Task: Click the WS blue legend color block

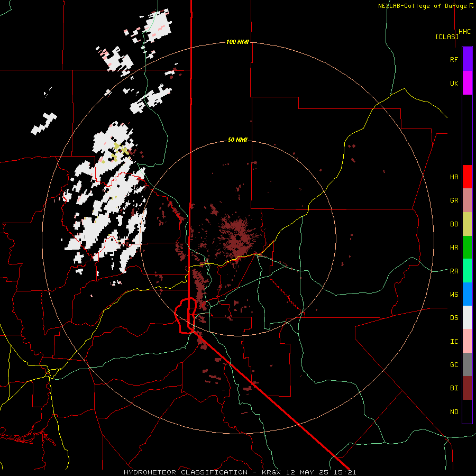Action: tap(467, 294)
